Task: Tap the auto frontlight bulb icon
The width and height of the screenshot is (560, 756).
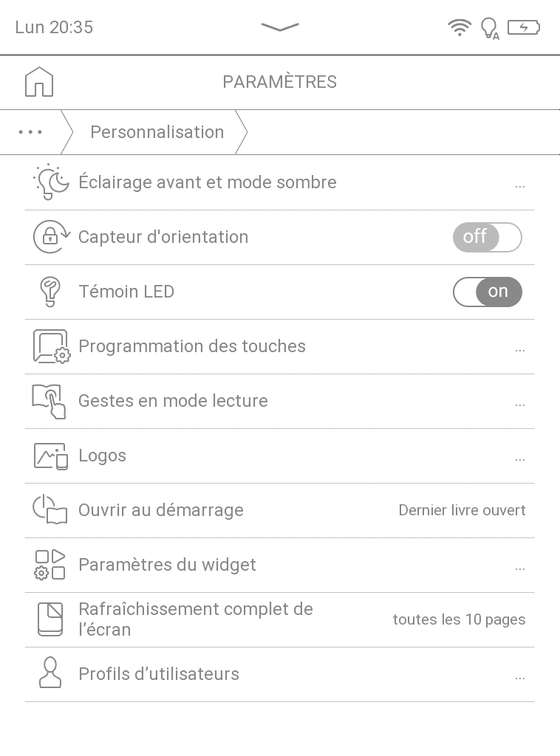Action: 490,29
